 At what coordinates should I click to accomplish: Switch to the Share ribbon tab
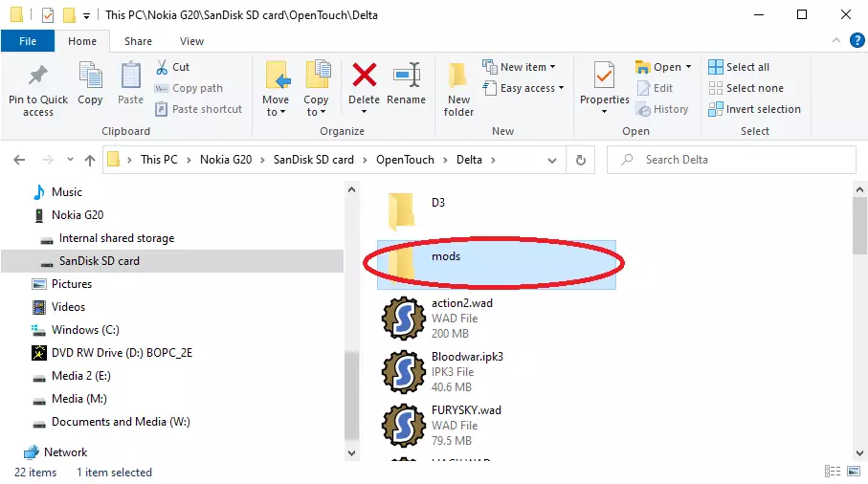click(138, 41)
